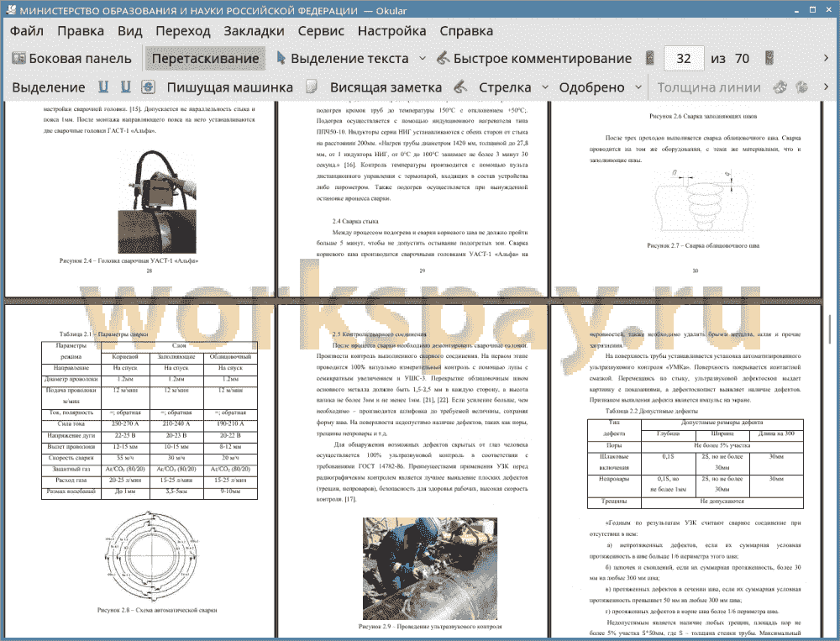Select strikeout annotation icon
Viewport: 840px width, 641px height.
pyautogui.click(x=148, y=87)
